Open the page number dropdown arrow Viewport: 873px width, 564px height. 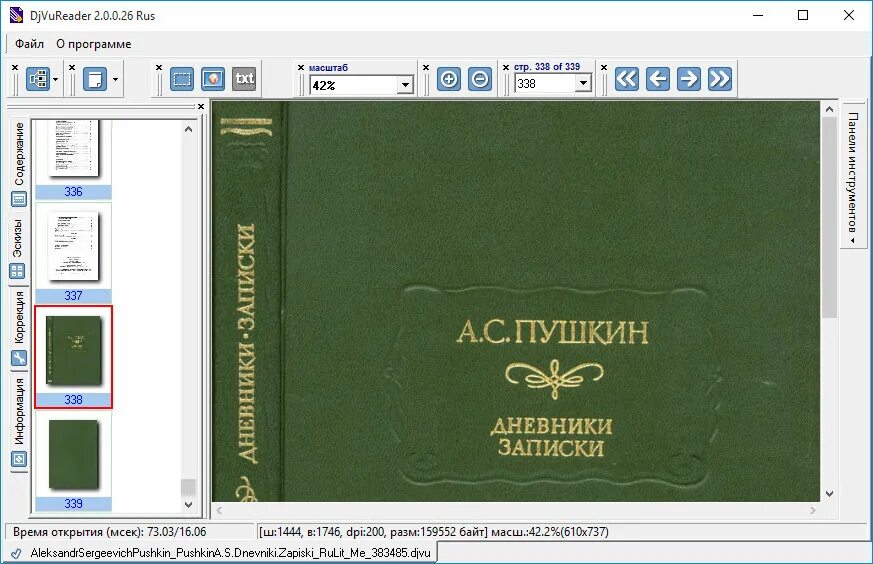pyautogui.click(x=583, y=84)
